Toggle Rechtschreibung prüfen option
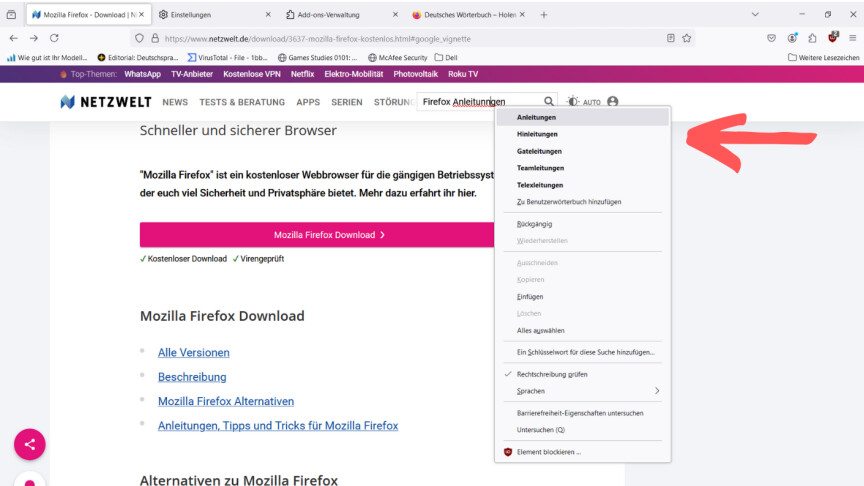 click(x=582, y=374)
